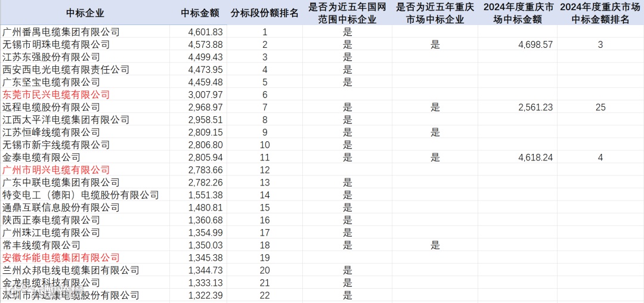
Task: Select share ranking cell 12
Action: pos(265,169)
